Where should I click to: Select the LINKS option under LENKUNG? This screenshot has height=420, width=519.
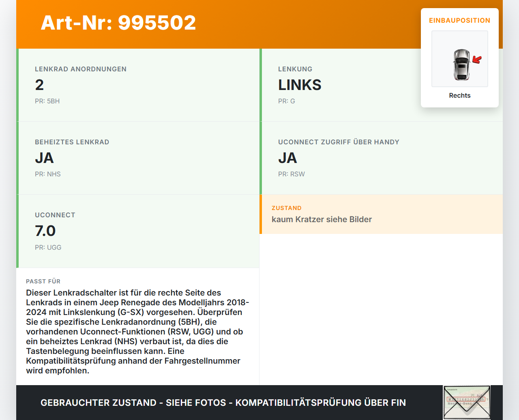point(300,85)
